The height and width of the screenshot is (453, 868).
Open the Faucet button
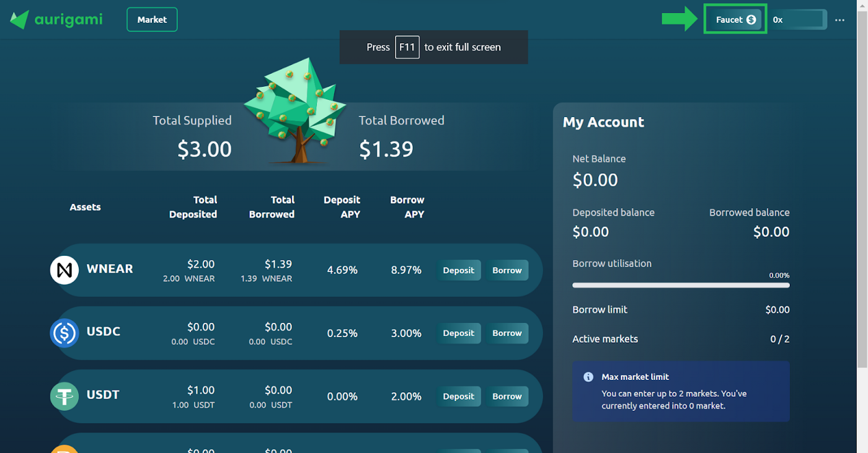735,19
